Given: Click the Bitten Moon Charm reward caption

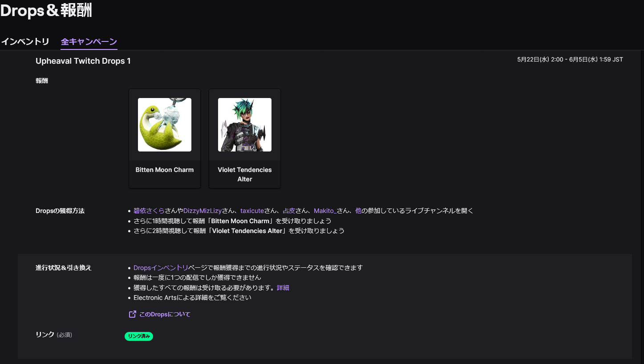Looking at the screenshot, I should 165,170.
